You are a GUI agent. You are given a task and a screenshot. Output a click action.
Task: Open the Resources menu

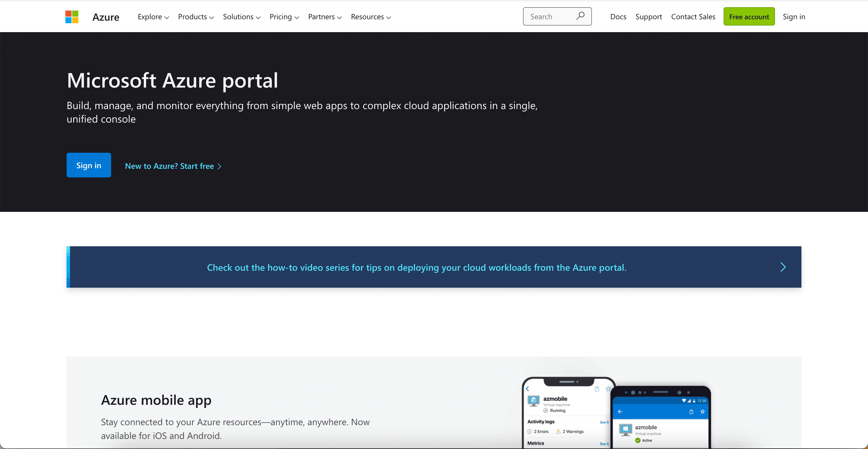[371, 17]
